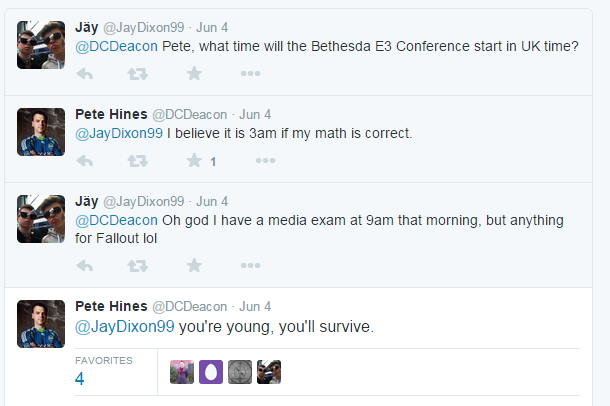Open more options on Pete Hines' 3am tweet

pos(265,160)
